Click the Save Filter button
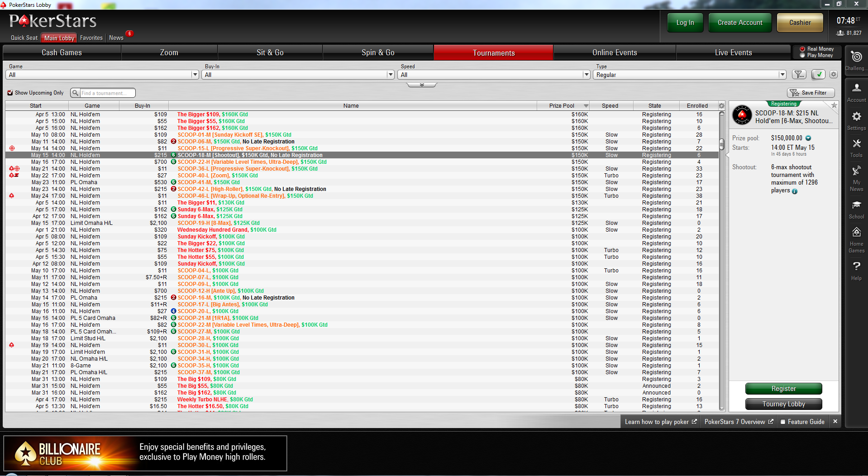The width and height of the screenshot is (868, 476). [x=811, y=93]
